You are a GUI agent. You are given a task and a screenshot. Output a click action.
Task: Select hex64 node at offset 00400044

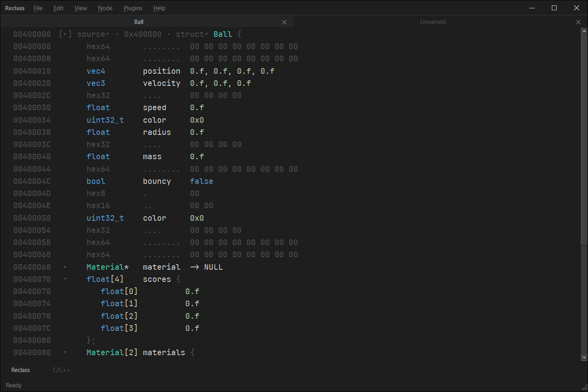pos(98,169)
